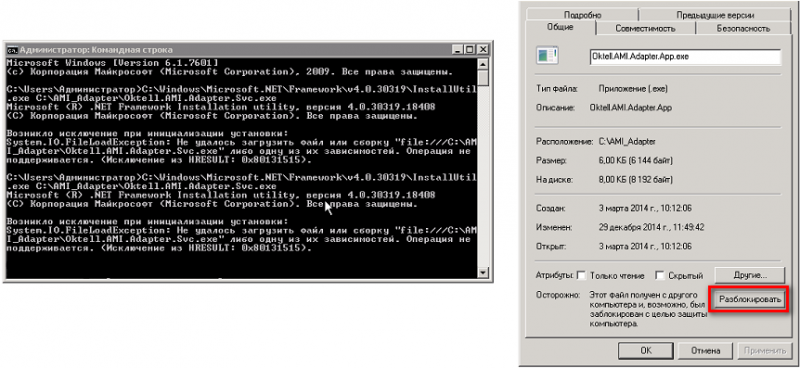The image size is (800, 368).
Task: Close the Командная строка window
Action: point(483,50)
